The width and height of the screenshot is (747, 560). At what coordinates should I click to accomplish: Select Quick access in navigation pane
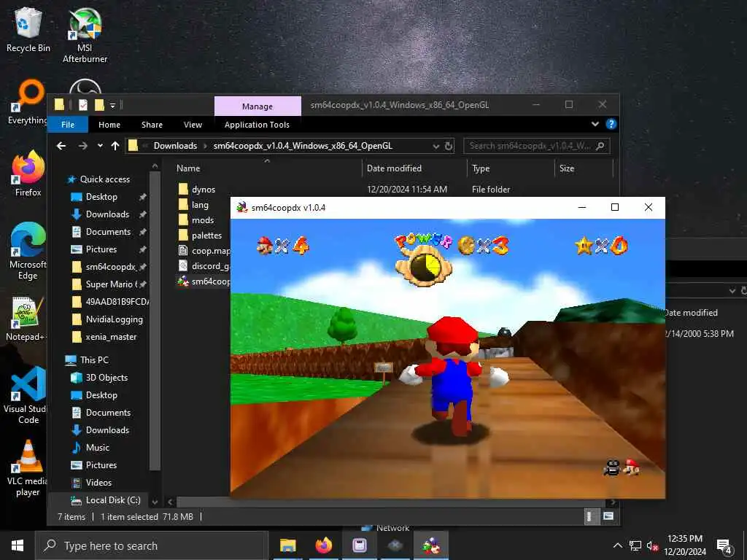coord(104,179)
